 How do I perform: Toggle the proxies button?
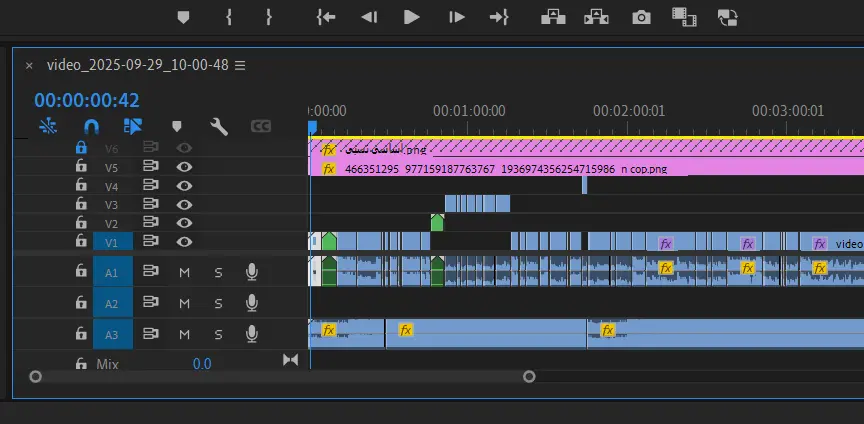[727, 18]
